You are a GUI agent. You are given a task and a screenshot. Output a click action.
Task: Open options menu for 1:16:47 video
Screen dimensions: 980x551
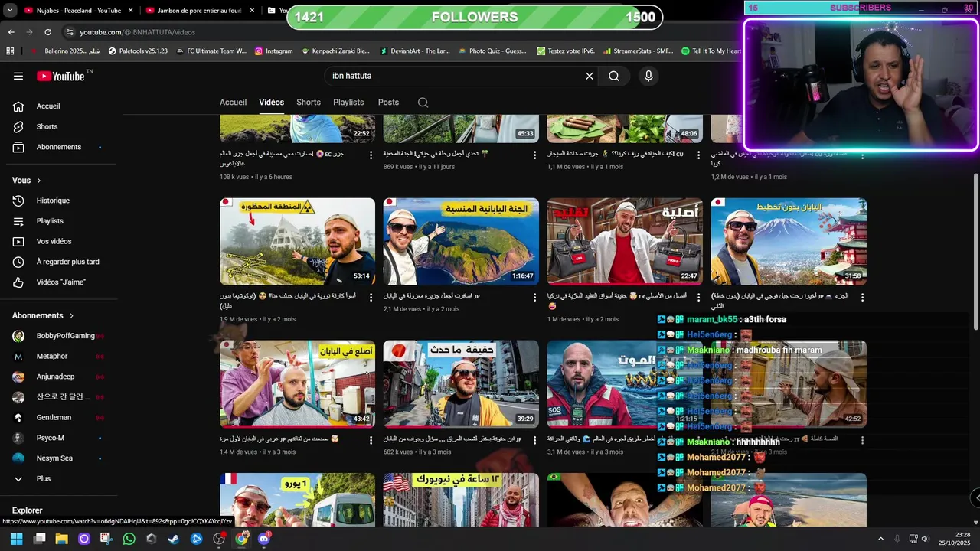(x=535, y=298)
